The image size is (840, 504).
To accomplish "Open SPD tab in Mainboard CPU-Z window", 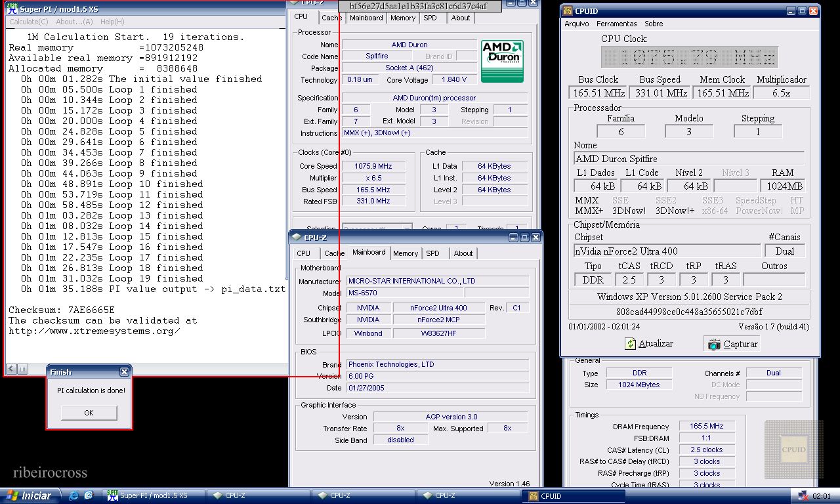I will tap(433, 253).
